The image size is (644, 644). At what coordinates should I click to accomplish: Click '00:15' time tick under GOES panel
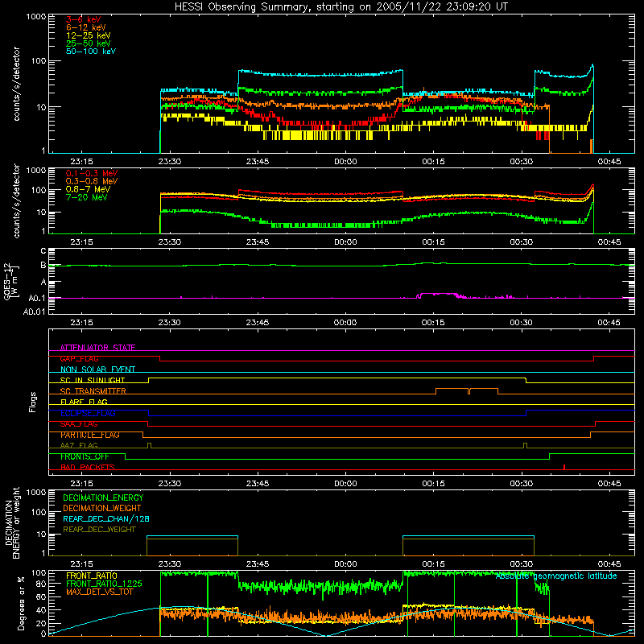point(433,323)
